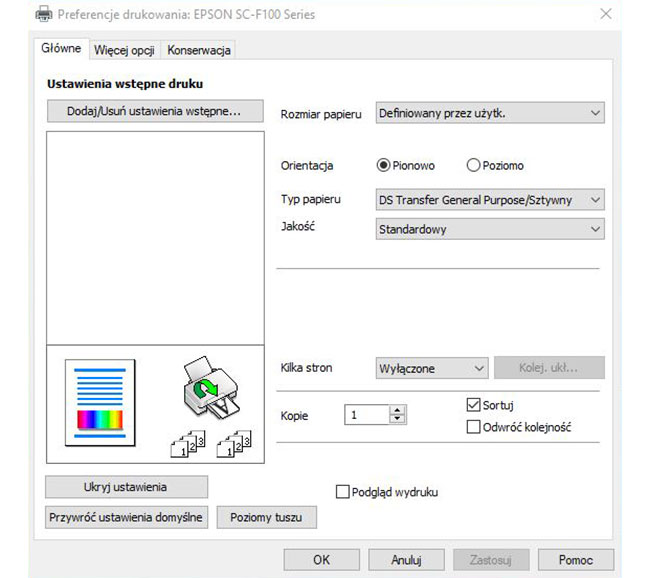Image resolution: width=650 pixels, height=578 pixels.
Task: Click the Typ papieru label
Action: [x=310, y=199]
